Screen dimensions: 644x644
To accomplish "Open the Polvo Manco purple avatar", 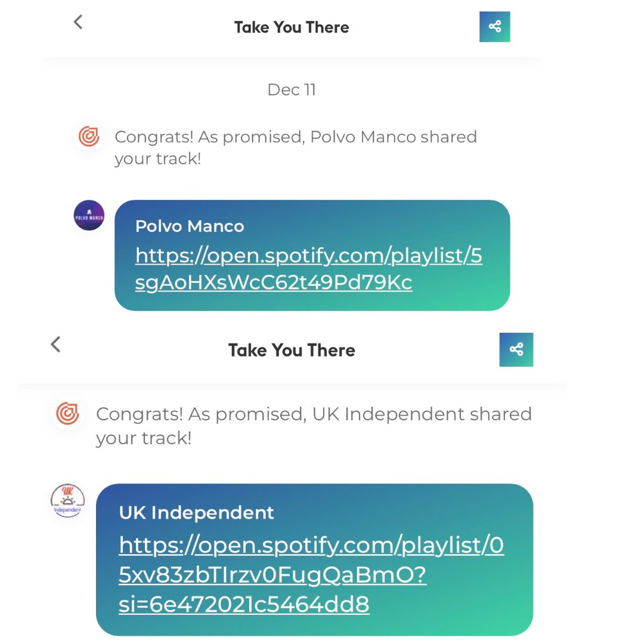I will [x=89, y=215].
